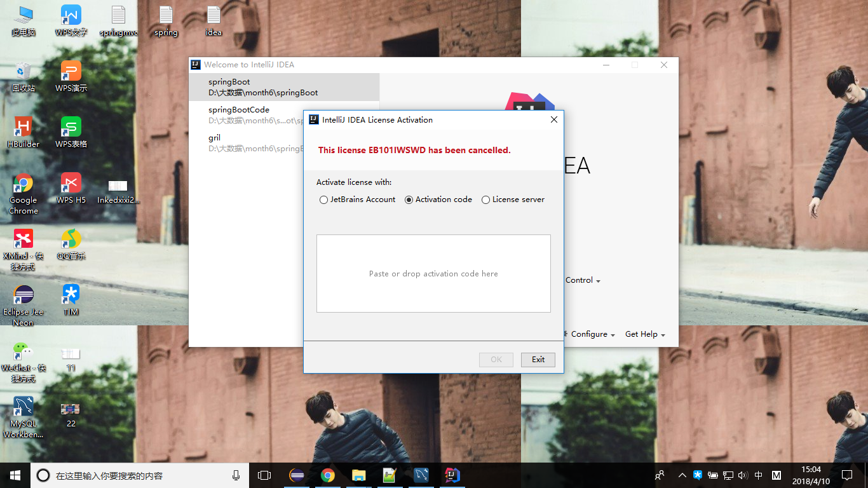Click the TIM tray icon
This screenshot has width=868, height=488.
698,475
